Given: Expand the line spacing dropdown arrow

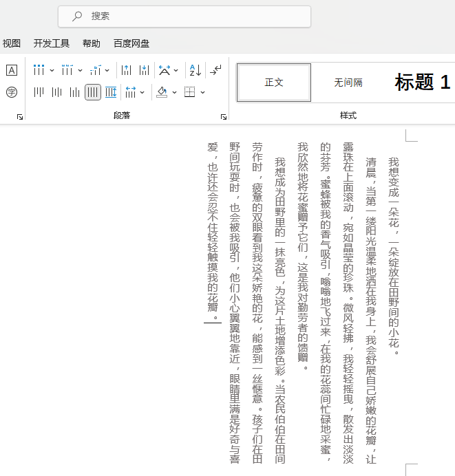Looking at the screenshot, I should [x=142, y=92].
